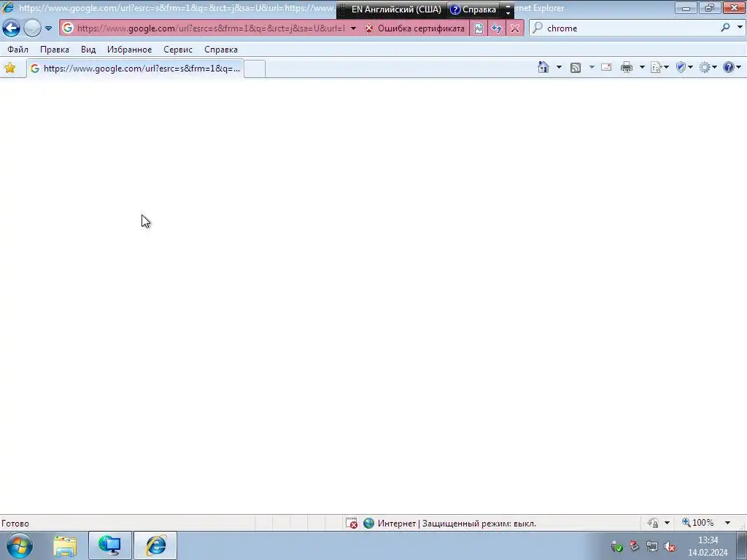Open the Избранное menu
The image size is (747, 560).
(x=130, y=50)
